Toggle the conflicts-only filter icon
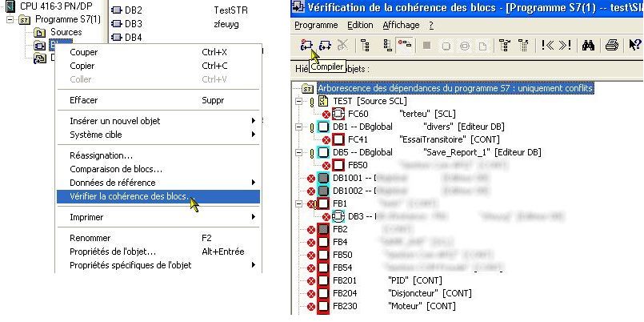 (x=405, y=45)
